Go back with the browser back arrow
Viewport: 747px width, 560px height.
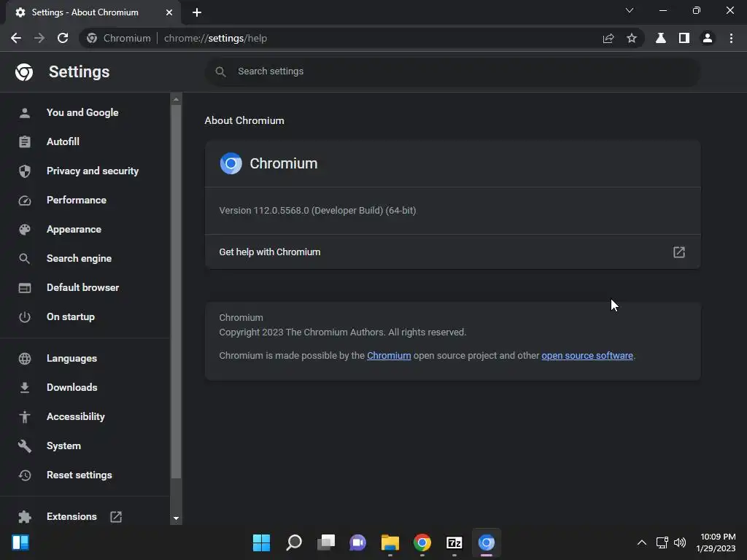16,38
